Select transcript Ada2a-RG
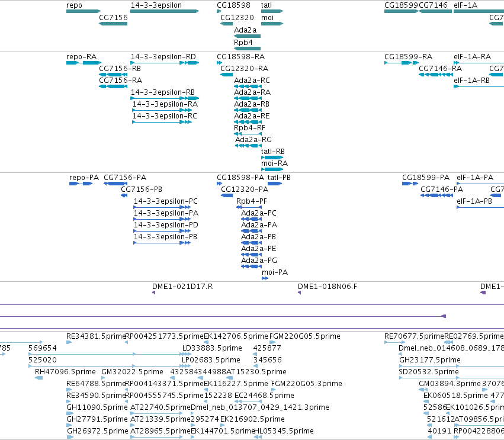 pos(253,140)
